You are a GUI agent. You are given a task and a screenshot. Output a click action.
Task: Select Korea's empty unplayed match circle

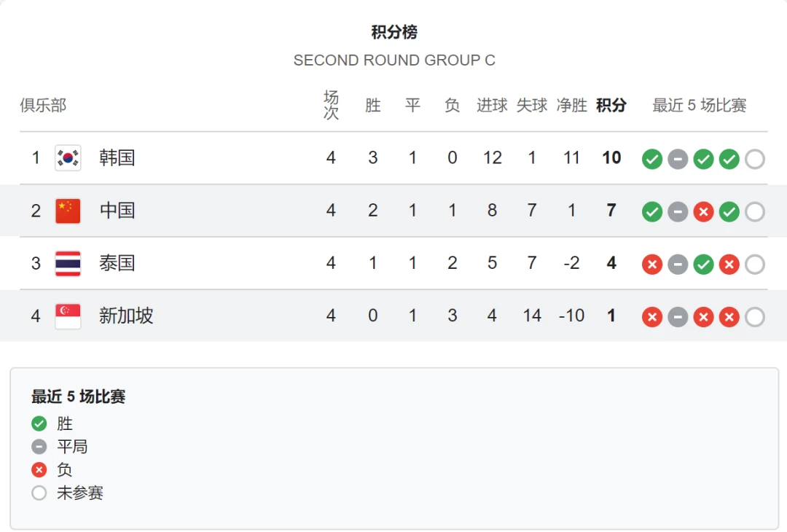point(755,160)
